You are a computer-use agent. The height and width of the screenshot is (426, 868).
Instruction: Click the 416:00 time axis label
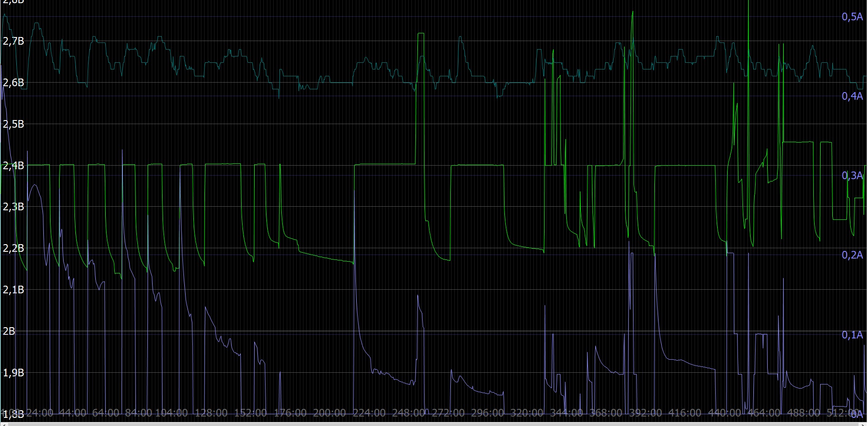pos(685,413)
